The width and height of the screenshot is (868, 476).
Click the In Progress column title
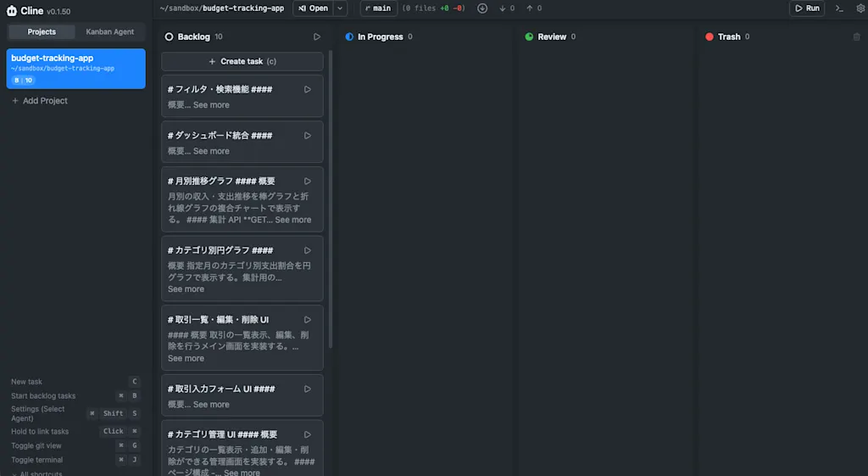pos(381,36)
